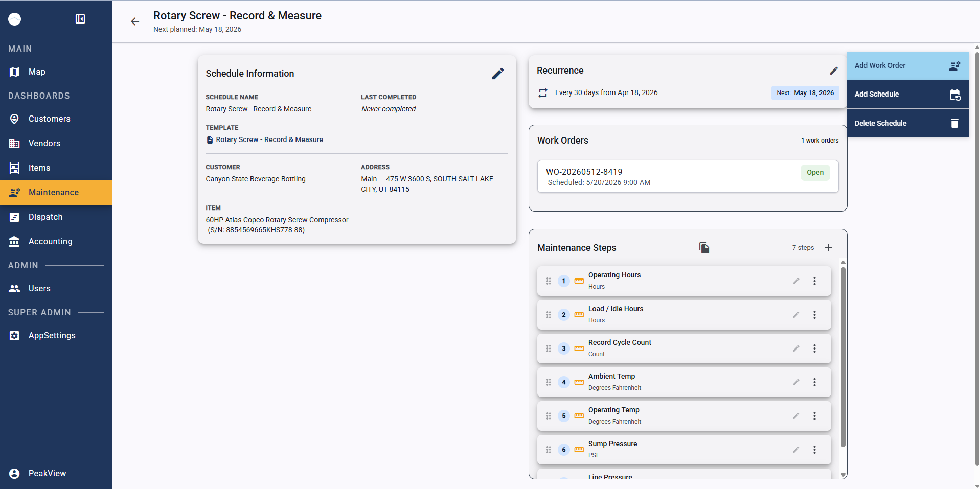Open the Items dashboard
This screenshot has width=980, height=489.
click(56, 168)
